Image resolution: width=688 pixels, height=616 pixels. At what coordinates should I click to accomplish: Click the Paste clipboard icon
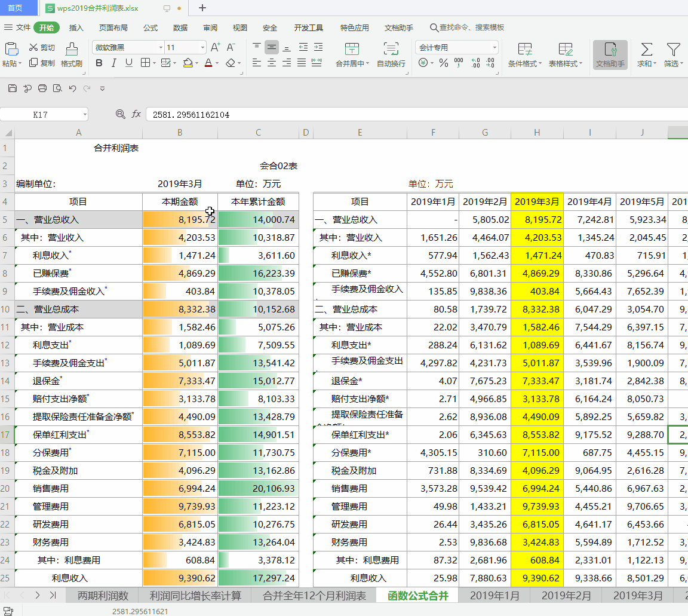(11, 49)
